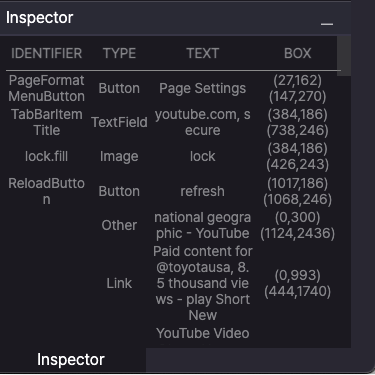Viewport: 375px width, 375px height.
Task: Switch to the Inspector tab at bottom
Action: [x=71, y=360]
